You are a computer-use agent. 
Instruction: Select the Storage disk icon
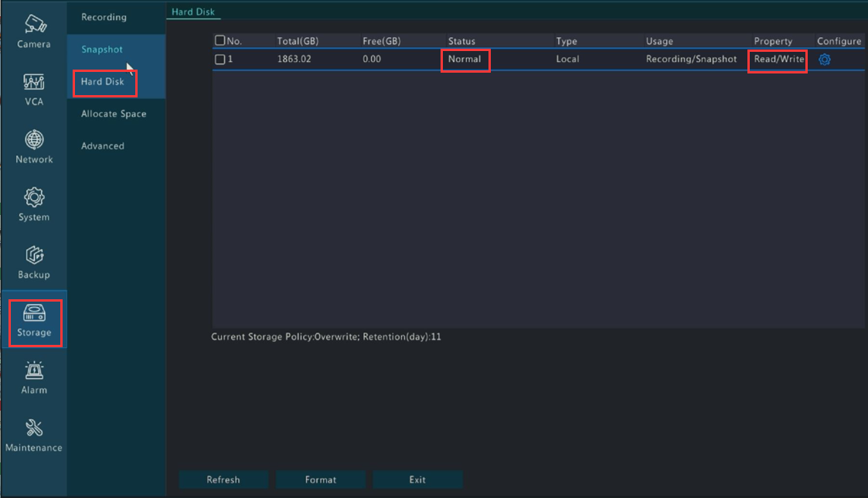pos(34,312)
